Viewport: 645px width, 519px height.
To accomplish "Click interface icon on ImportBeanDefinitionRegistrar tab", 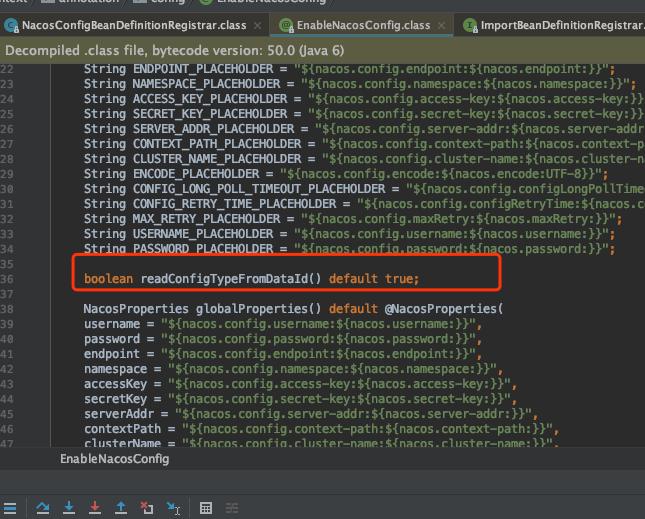I will point(470,25).
